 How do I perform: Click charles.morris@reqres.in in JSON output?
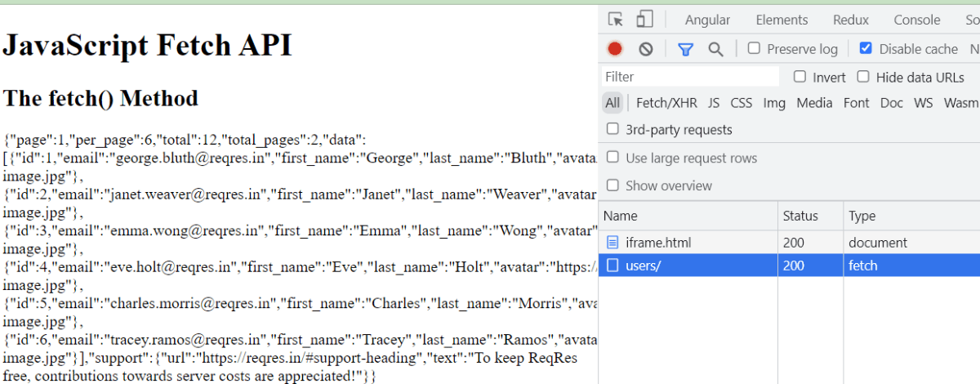coord(189,302)
